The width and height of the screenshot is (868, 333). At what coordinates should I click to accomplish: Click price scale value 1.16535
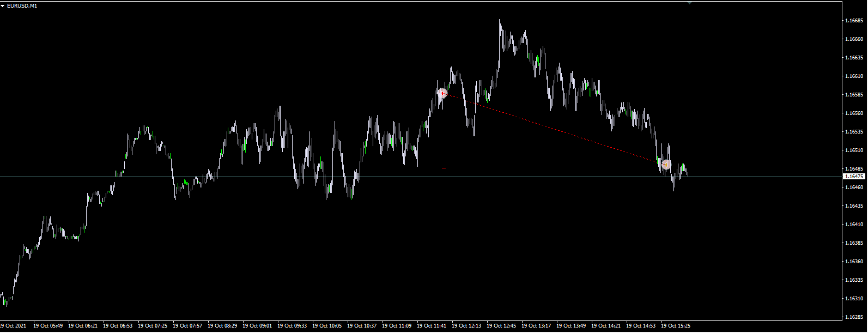click(x=854, y=132)
